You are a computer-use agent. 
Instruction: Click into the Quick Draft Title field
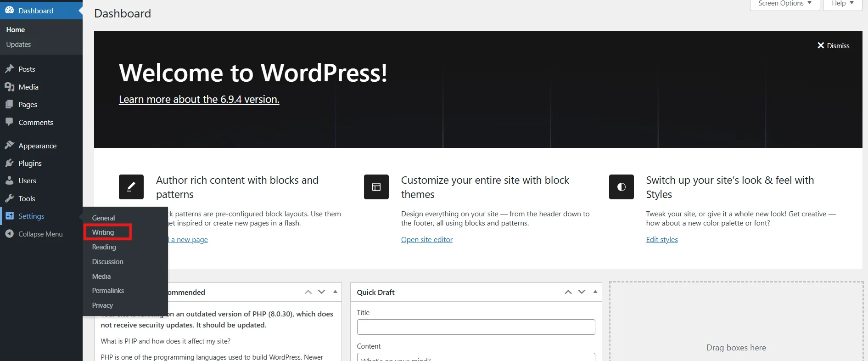tap(476, 327)
